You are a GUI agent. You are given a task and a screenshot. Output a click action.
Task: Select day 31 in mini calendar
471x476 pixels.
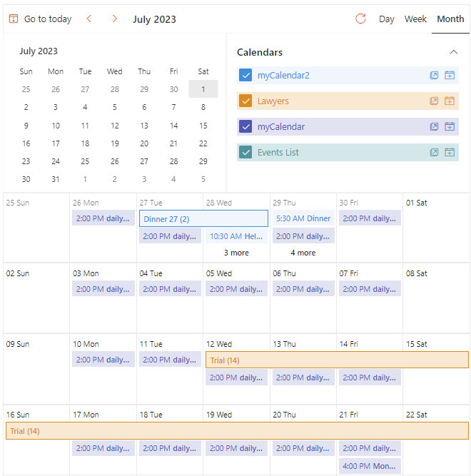[55, 179]
